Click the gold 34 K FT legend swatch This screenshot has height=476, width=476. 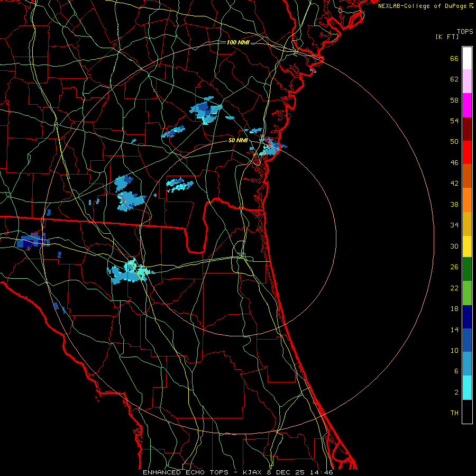pos(467,224)
